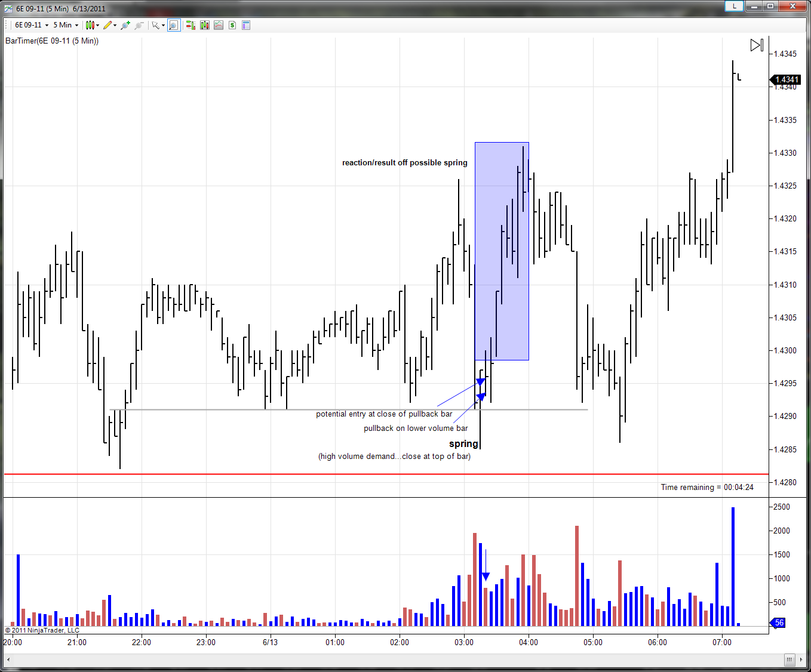Click the red horizontal line on chart
811x672 pixels.
tap(386, 474)
